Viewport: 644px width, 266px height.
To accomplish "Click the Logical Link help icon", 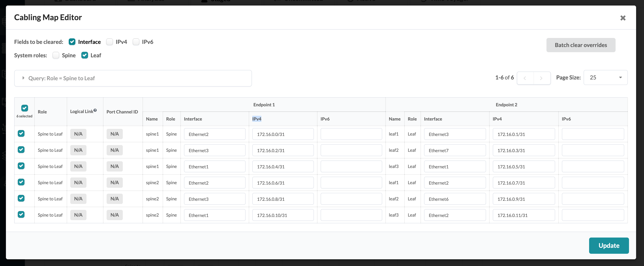I will click(95, 110).
